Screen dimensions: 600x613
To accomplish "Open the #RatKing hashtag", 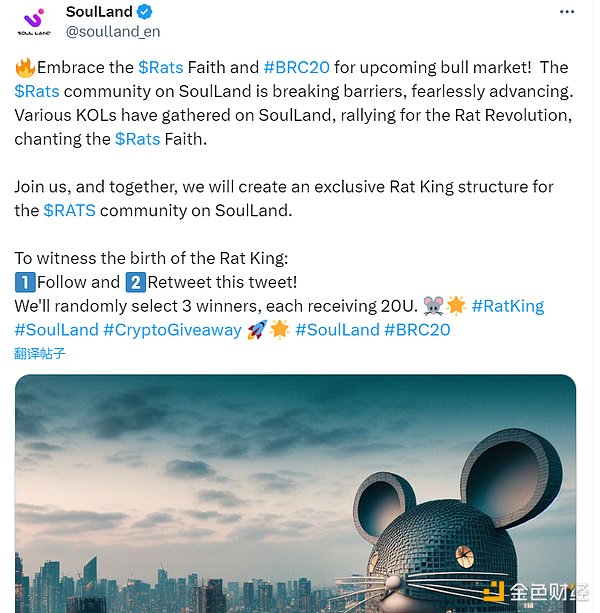I will pos(508,306).
